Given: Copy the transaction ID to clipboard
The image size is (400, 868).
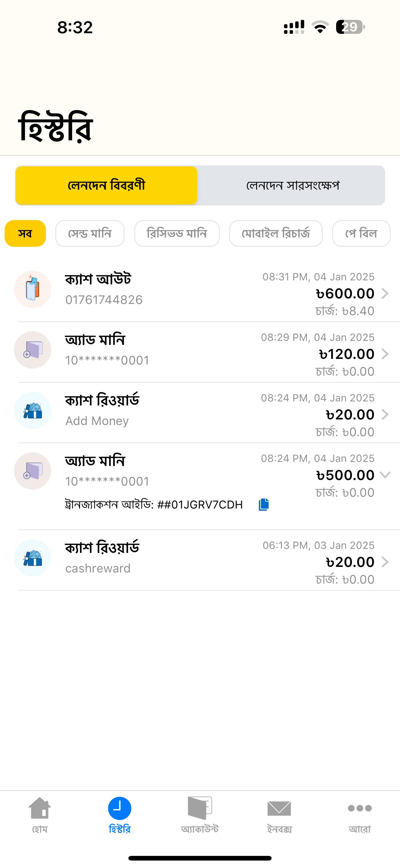Looking at the screenshot, I should click(264, 504).
